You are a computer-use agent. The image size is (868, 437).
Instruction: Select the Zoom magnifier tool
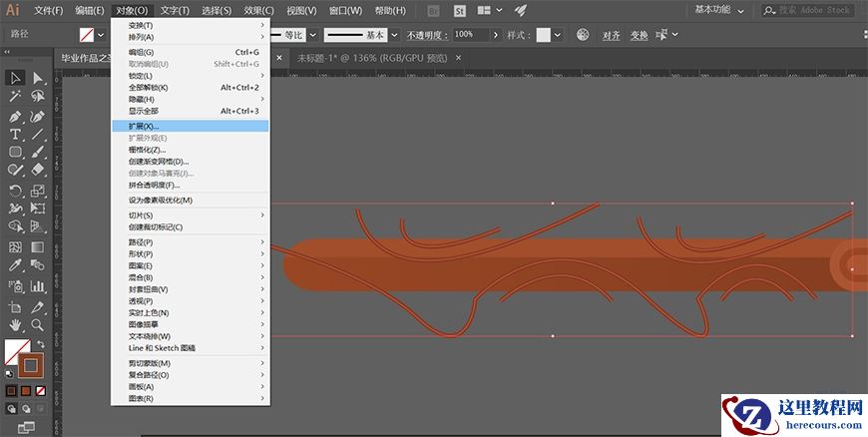[38, 324]
